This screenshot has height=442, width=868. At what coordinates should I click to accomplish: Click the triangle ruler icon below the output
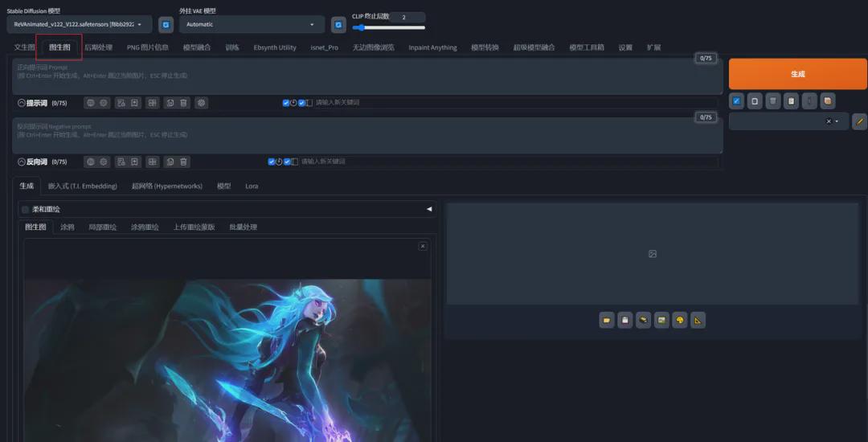[x=698, y=321]
